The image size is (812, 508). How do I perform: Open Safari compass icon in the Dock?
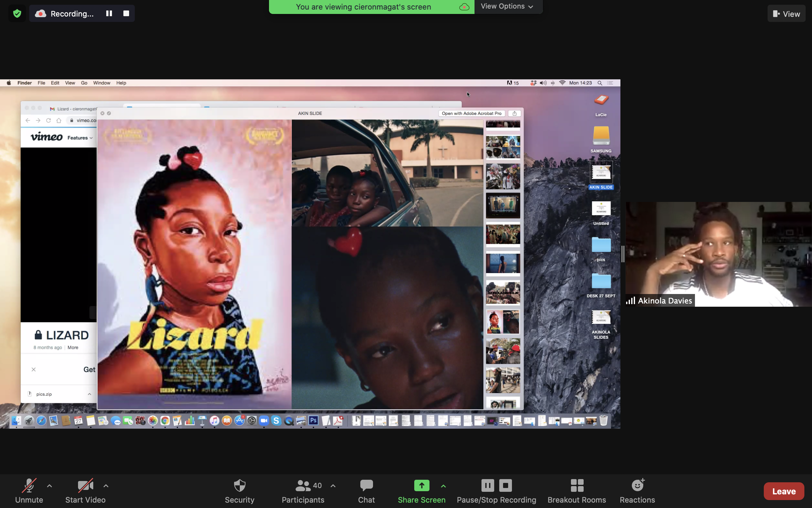tap(41, 421)
